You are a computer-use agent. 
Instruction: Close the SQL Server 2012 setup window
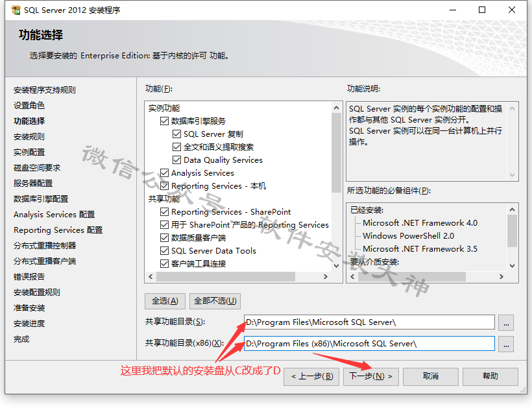click(x=512, y=10)
